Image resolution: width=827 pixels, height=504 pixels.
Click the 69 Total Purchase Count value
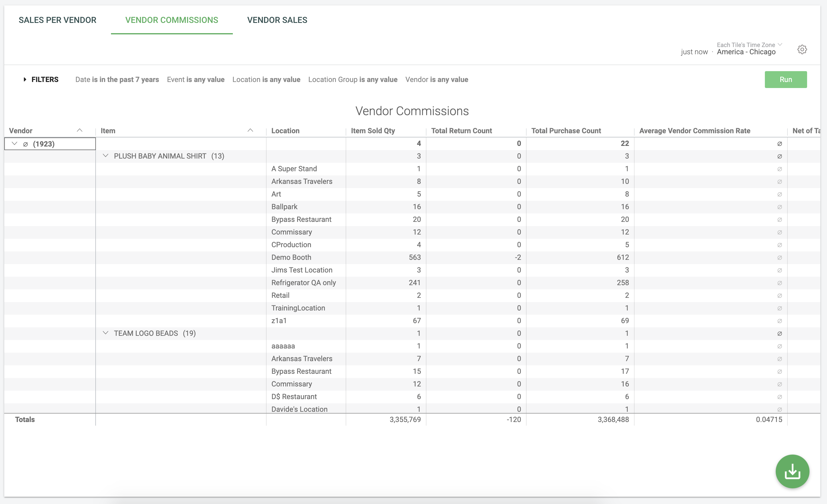[625, 320]
